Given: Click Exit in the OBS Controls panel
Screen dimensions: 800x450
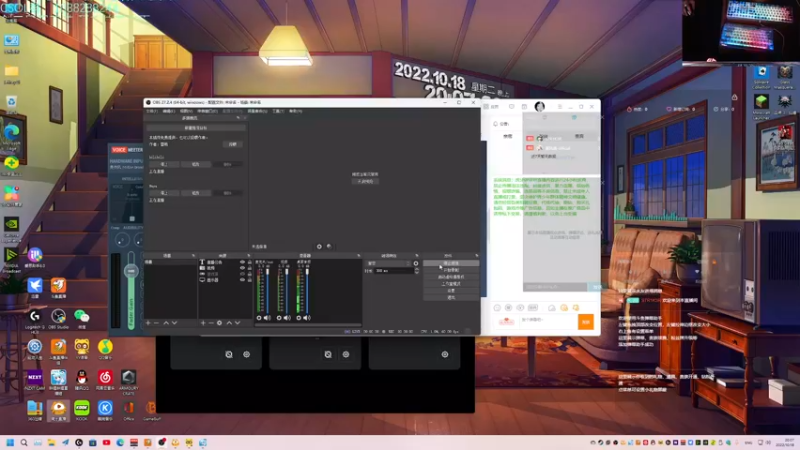Looking at the screenshot, I should coord(451,297).
